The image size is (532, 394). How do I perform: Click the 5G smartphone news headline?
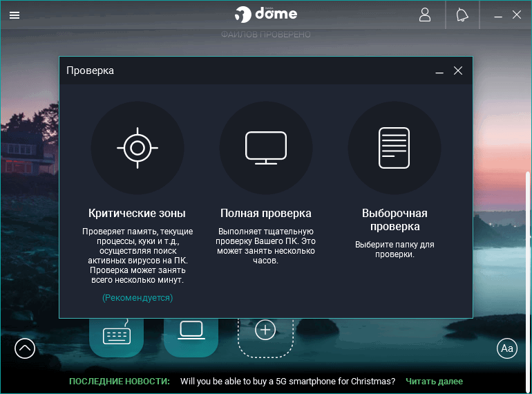point(287,381)
